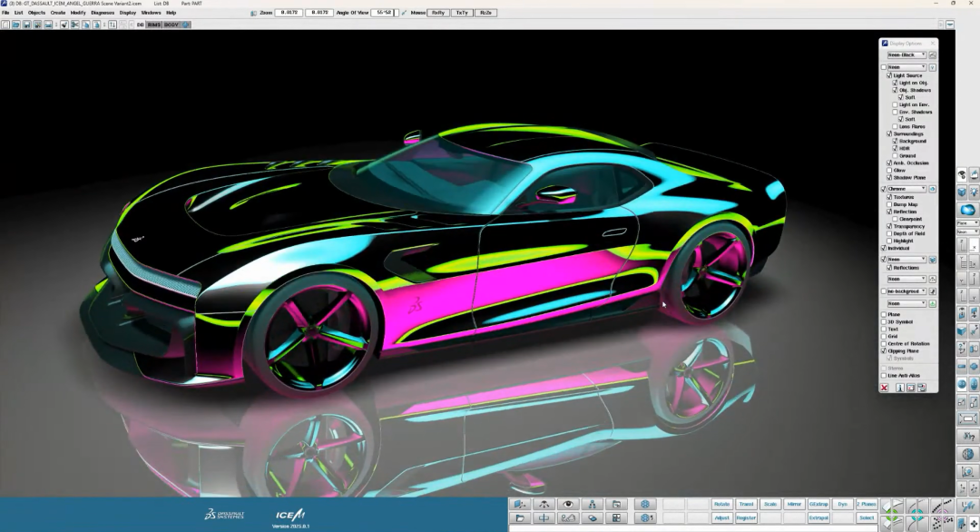Open the Neon dropdown above Reflections checkbox

[x=906, y=259]
